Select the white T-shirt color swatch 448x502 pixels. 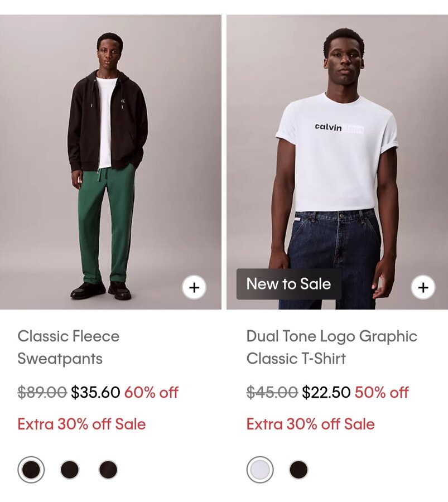pyautogui.click(x=260, y=470)
